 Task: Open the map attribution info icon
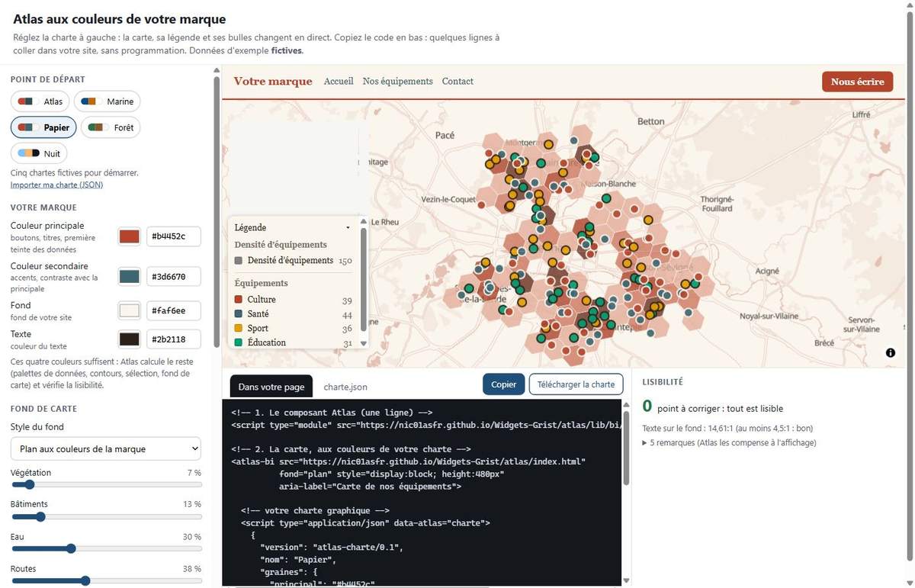coord(891,352)
